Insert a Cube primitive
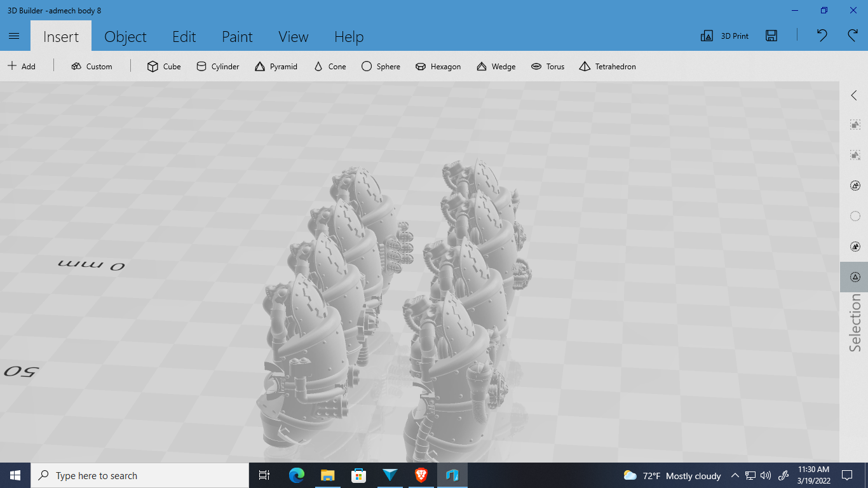Screen dimensions: 868x488 tap(163, 66)
